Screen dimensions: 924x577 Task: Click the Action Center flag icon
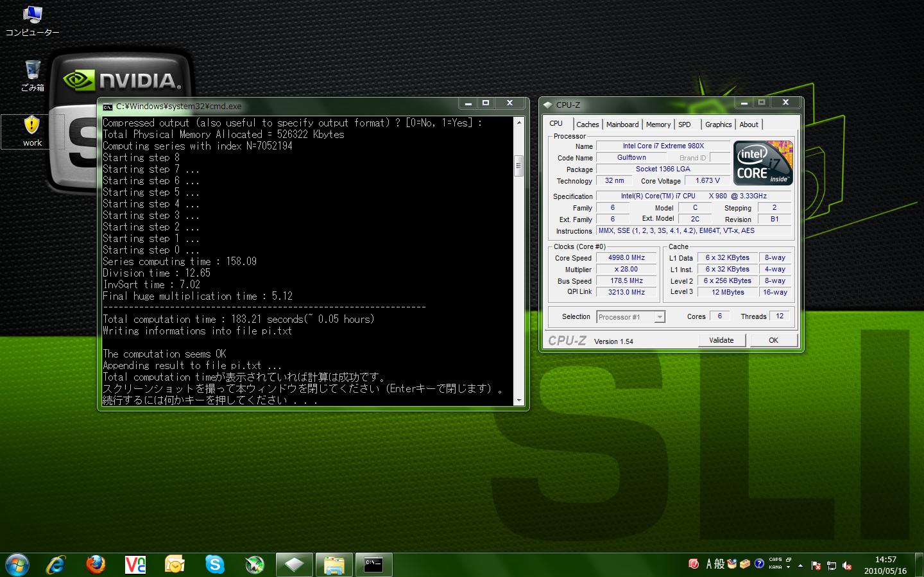(816, 565)
